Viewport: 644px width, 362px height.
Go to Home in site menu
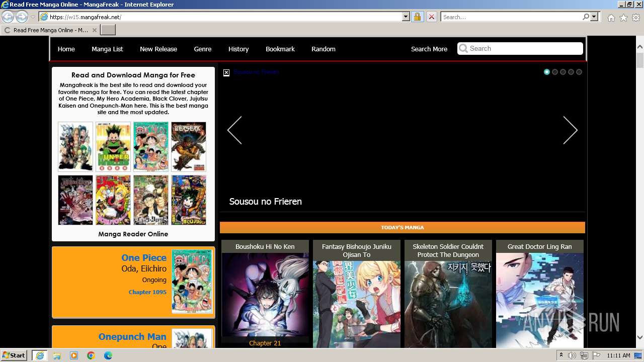coord(66,49)
